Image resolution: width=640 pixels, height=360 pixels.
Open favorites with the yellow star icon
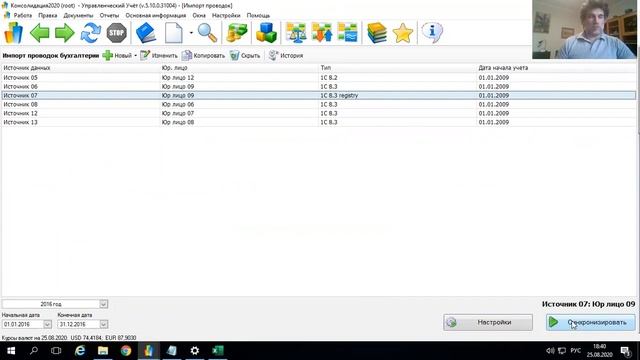click(402, 33)
